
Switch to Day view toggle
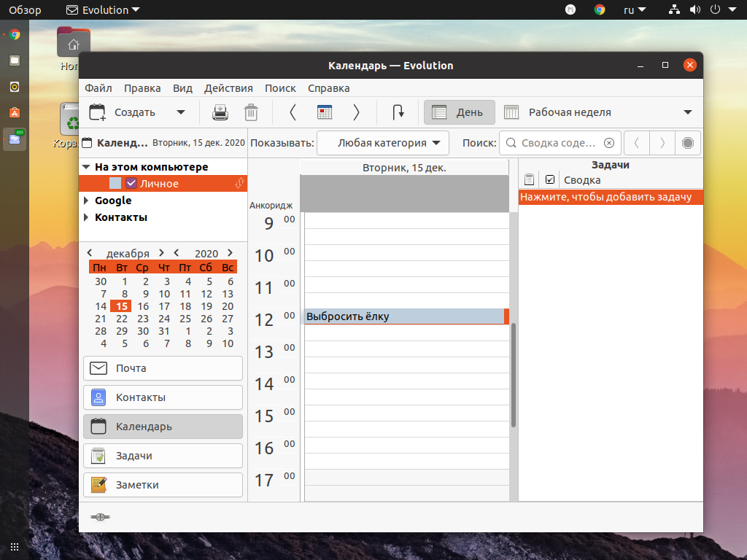(460, 112)
